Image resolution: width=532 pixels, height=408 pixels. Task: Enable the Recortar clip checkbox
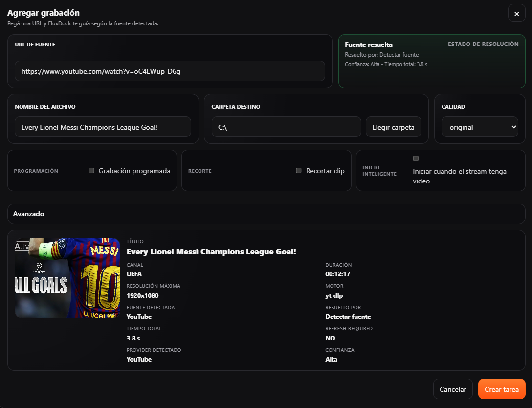click(299, 170)
